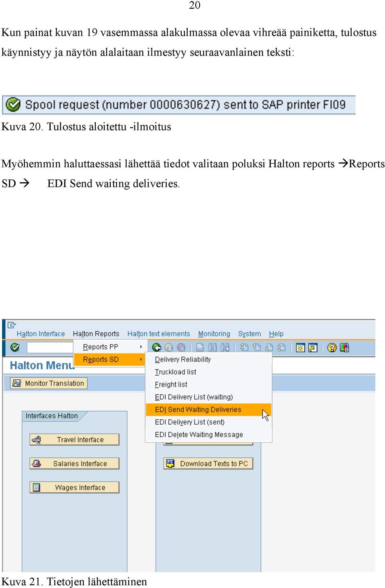Go to Last Page icon

tap(282, 347)
